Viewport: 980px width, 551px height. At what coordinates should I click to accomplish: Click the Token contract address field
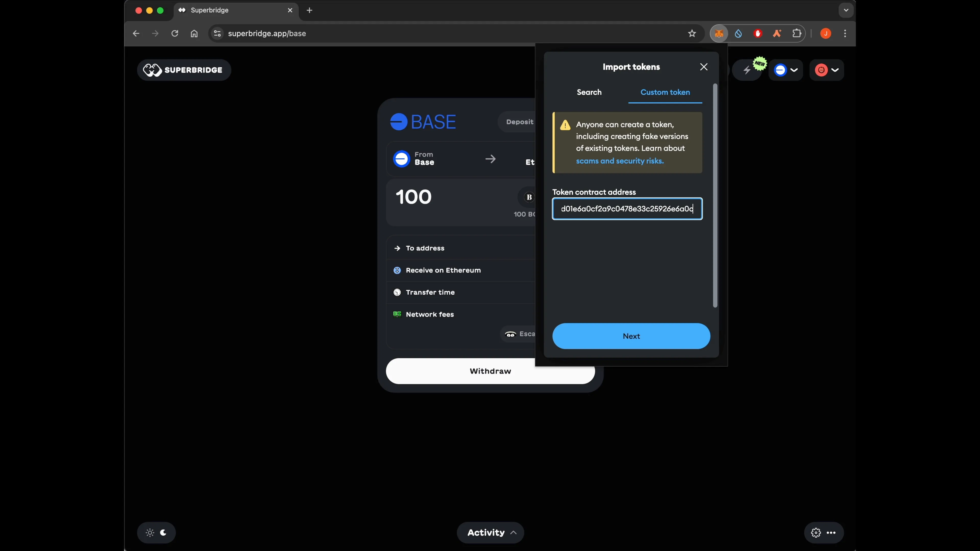click(627, 209)
